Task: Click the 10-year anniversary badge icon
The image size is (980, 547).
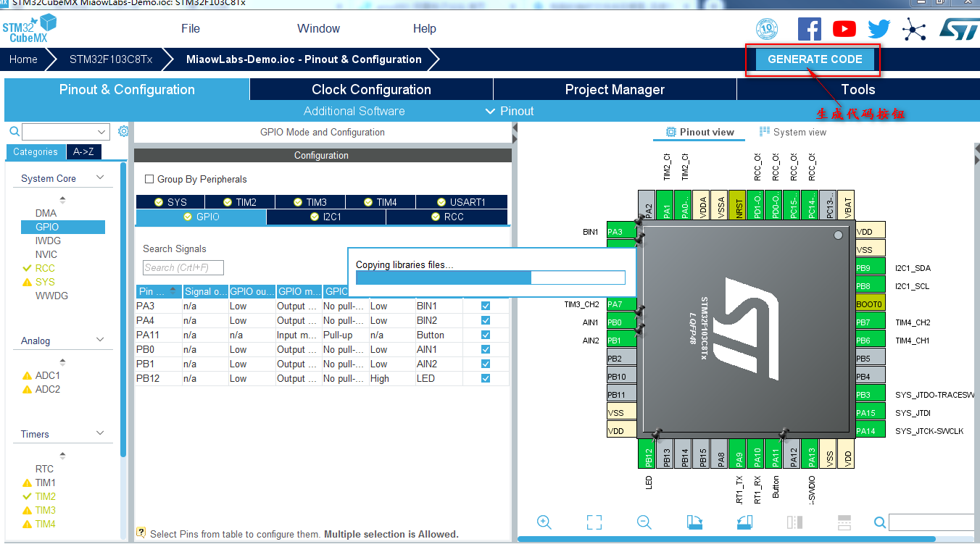Action: coord(767,29)
